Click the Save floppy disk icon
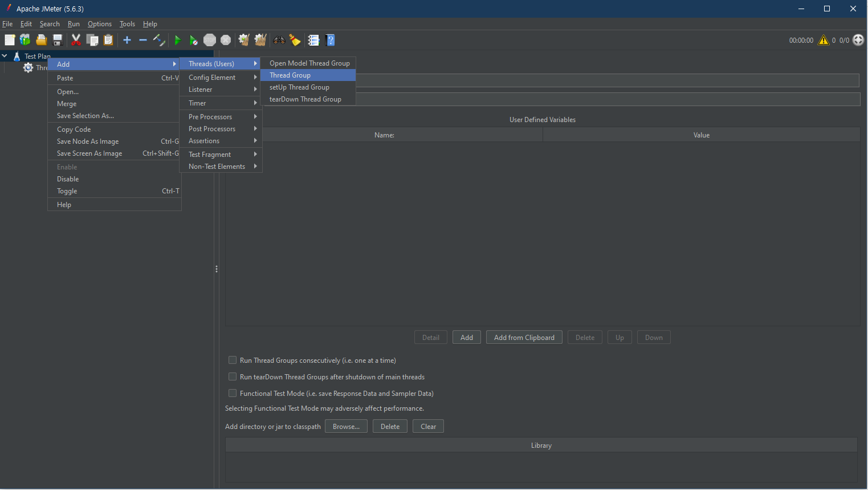Image resolution: width=868 pixels, height=490 pixels. pos(58,40)
